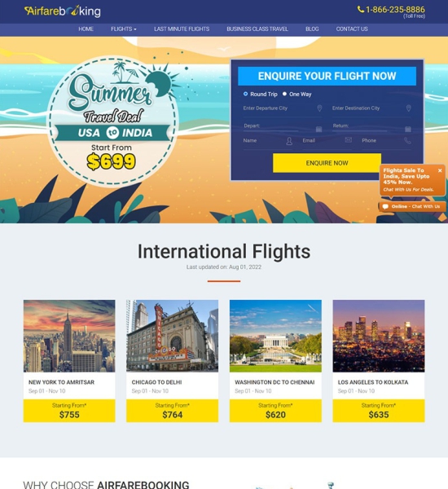Call the 1-866-235-8886 toll-free link

point(395,10)
